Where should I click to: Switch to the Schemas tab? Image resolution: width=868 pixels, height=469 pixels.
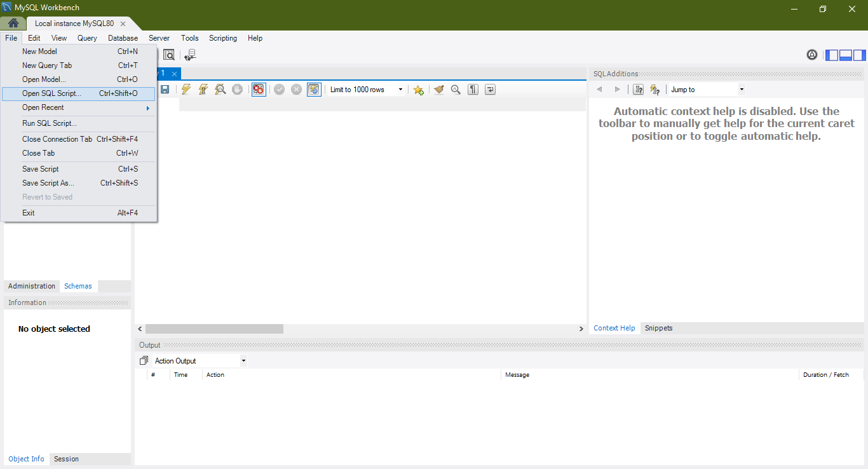pos(78,286)
